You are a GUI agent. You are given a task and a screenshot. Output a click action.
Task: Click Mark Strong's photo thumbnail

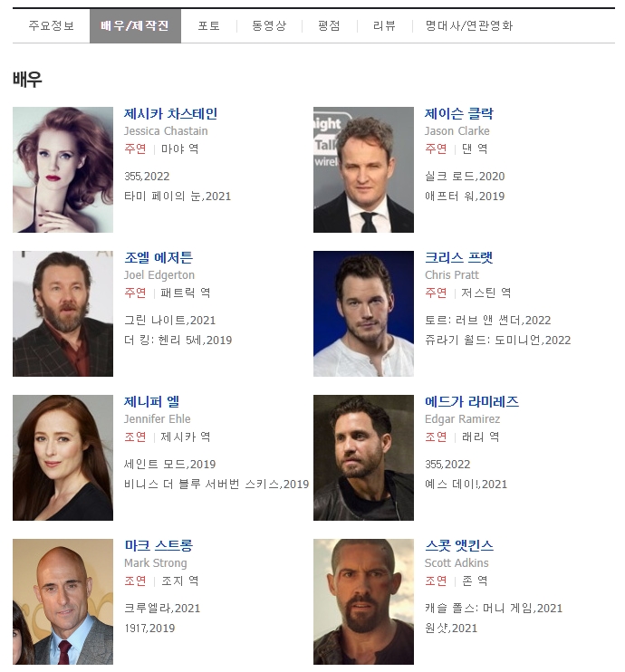63,601
